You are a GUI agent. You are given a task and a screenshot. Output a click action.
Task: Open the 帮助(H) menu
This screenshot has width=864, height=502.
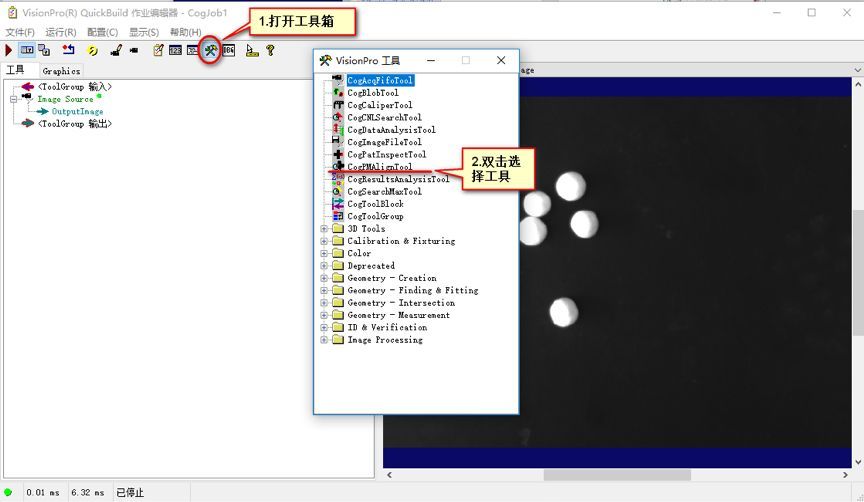185,32
